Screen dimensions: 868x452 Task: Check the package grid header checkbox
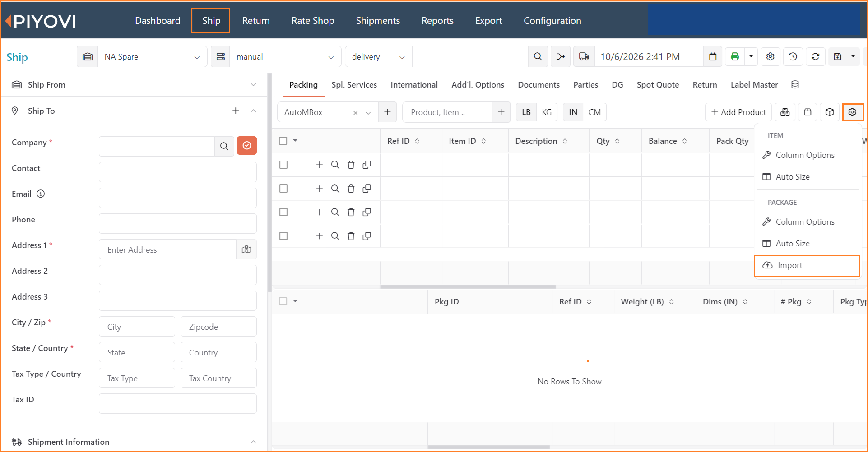coord(283,301)
